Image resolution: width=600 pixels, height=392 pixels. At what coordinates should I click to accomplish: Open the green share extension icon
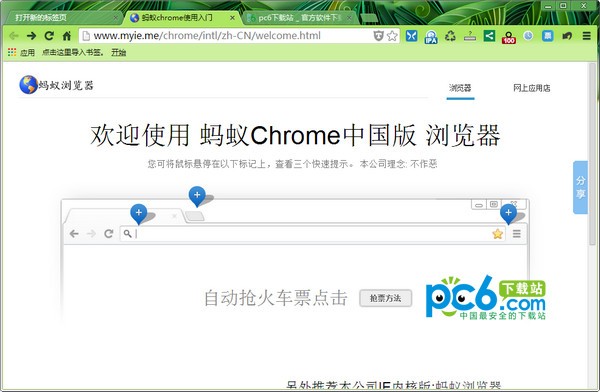point(489,36)
